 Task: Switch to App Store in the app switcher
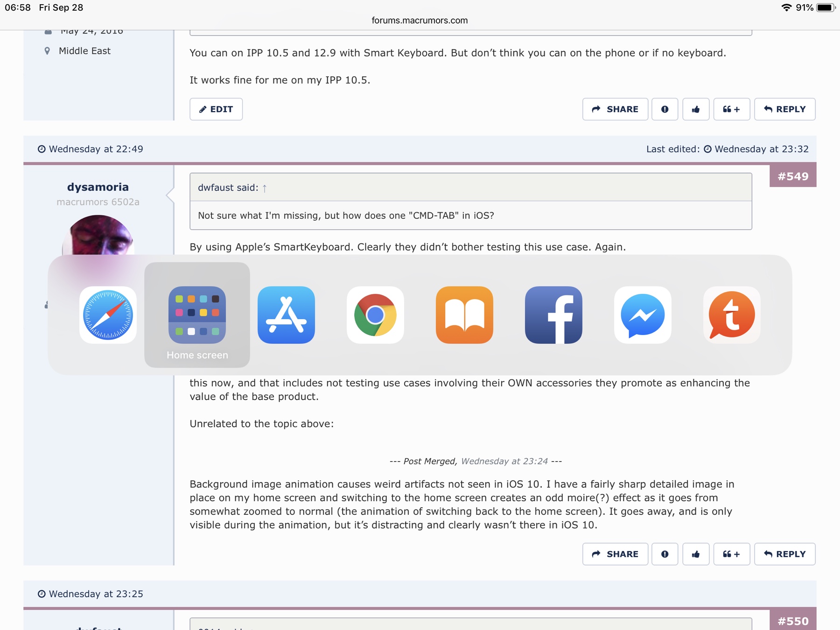click(286, 315)
